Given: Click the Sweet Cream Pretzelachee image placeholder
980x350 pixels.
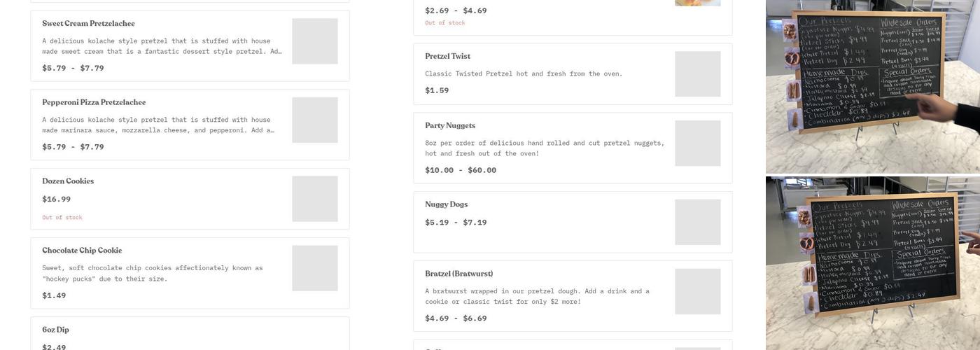Looking at the screenshot, I should pos(315,41).
